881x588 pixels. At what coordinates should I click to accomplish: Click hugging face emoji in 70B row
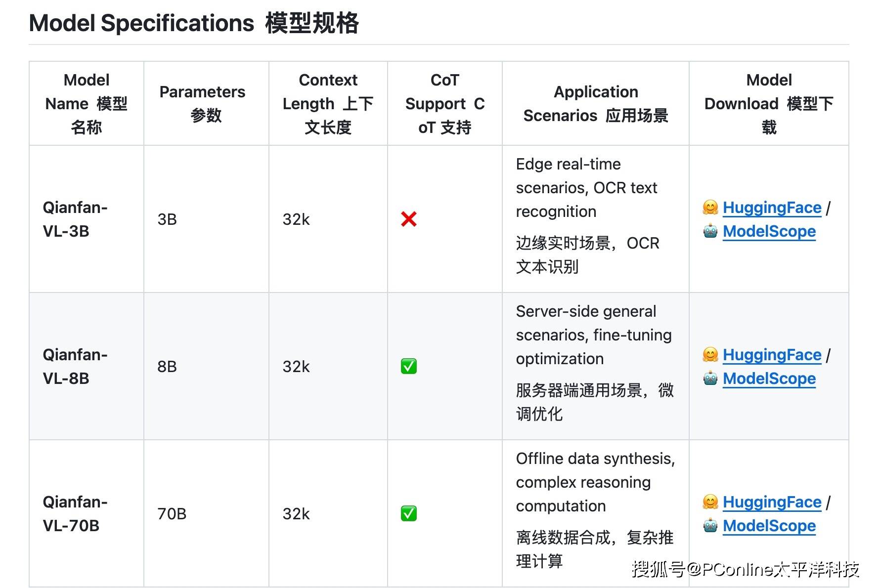(x=710, y=502)
